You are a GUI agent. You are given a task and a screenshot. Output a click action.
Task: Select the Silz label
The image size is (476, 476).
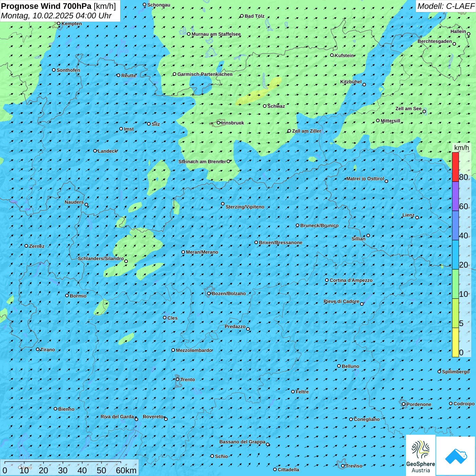pyautogui.click(x=156, y=124)
